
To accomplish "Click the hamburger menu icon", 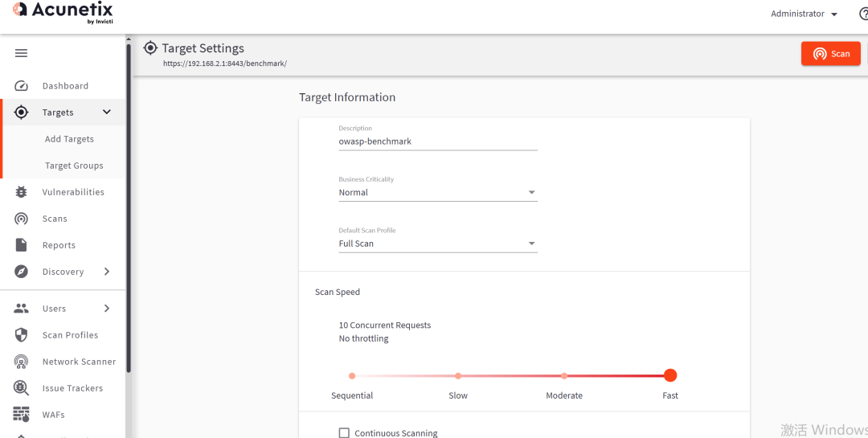I will (22, 53).
